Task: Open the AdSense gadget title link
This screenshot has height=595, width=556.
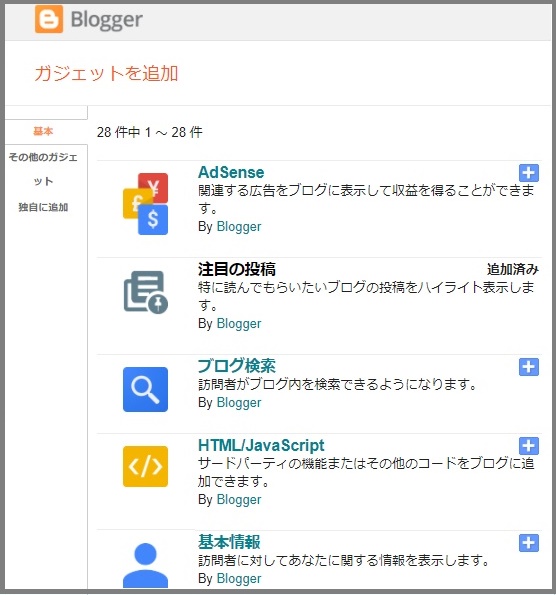Action: [231, 173]
